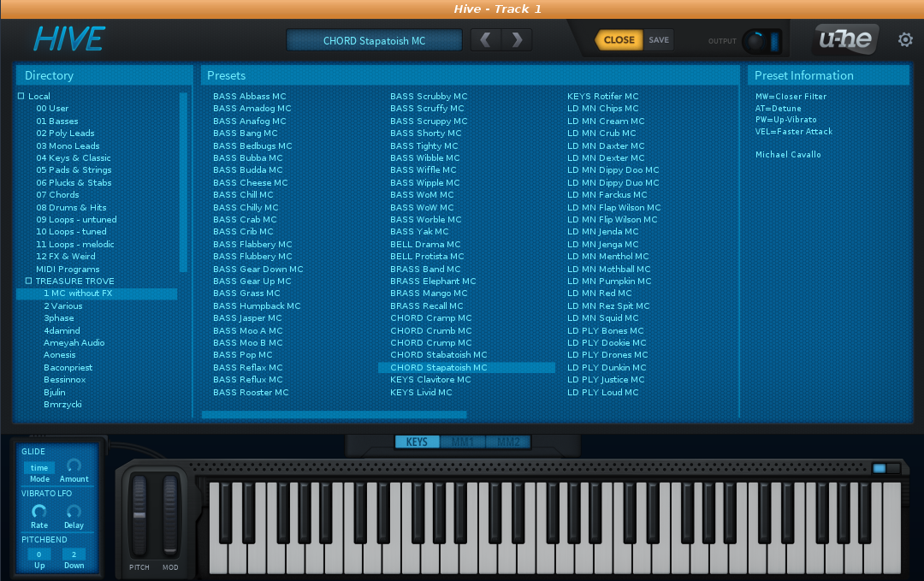Load preset BASS Humpback MC
The width and height of the screenshot is (924, 581).
tap(257, 305)
